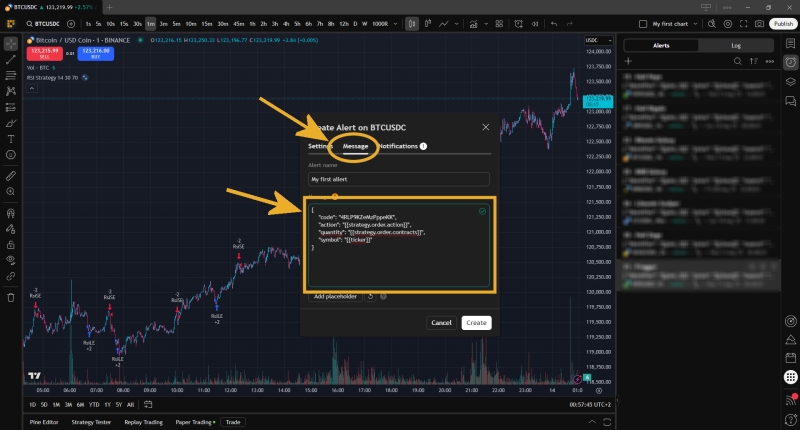Click the Alert name input field
The width and height of the screenshot is (800, 430).
398,179
